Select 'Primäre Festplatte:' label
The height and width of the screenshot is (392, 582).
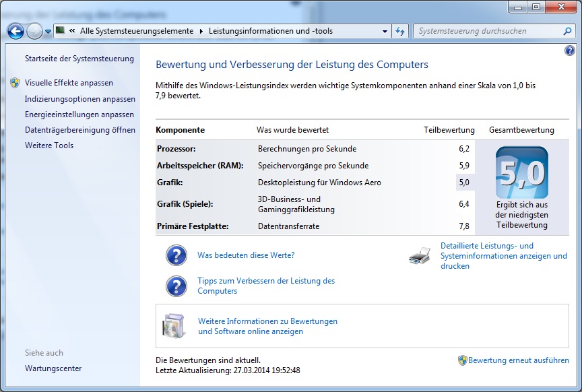tap(193, 226)
